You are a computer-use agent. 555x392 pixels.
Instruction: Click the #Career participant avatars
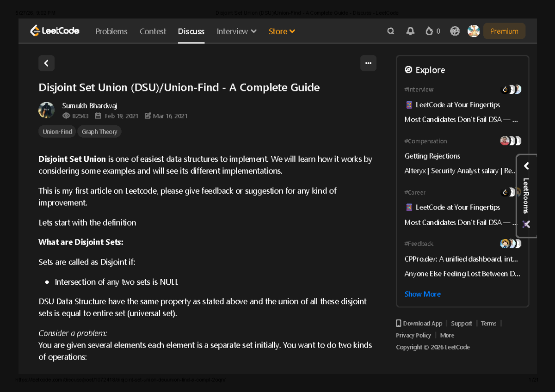tap(512, 192)
